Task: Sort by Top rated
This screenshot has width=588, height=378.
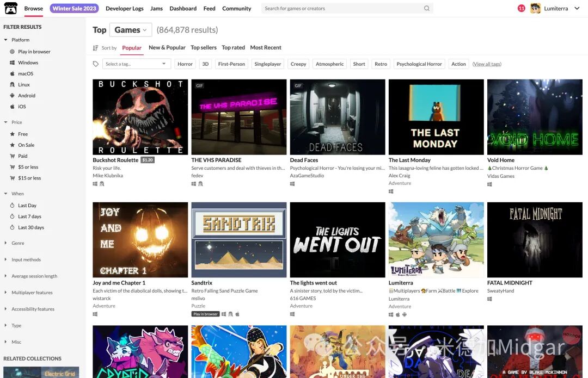Action: click(233, 47)
